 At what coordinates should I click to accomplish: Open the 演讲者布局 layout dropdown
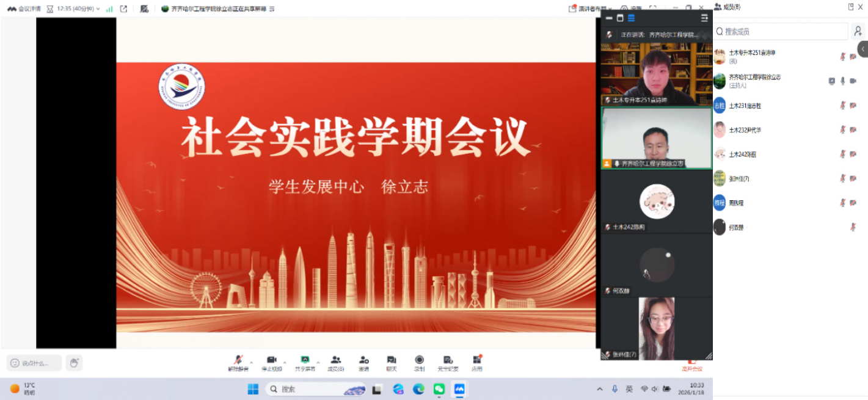(591, 9)
